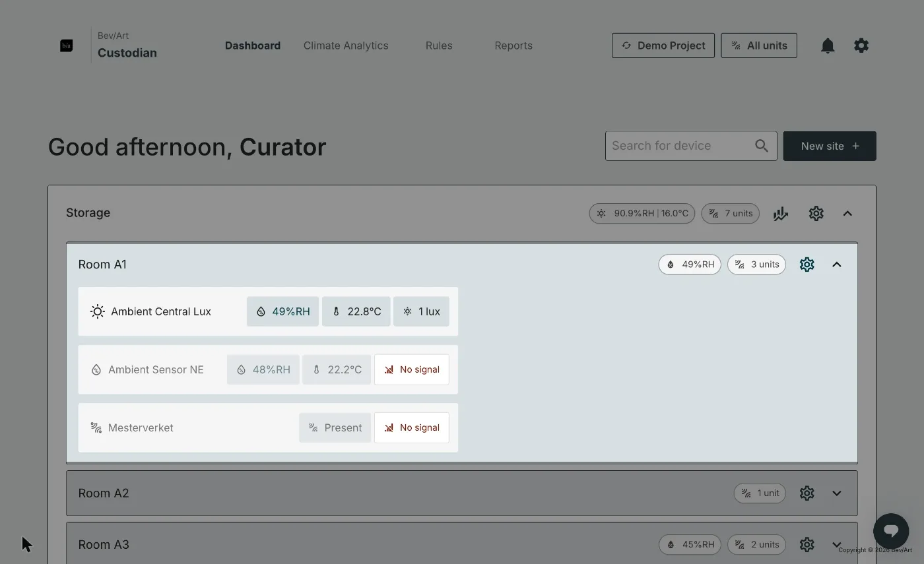Click sun icon of Ambient Central Lux

[98, 311]
